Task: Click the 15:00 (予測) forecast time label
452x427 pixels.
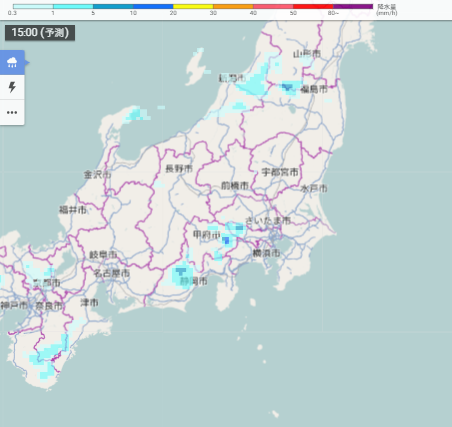Action: pos(40,33)
